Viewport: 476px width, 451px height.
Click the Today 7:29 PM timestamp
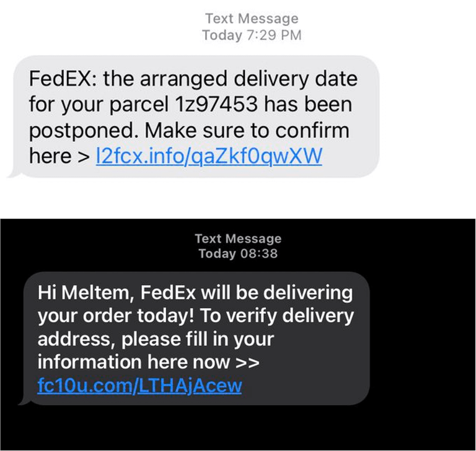[x=252, y=35]
